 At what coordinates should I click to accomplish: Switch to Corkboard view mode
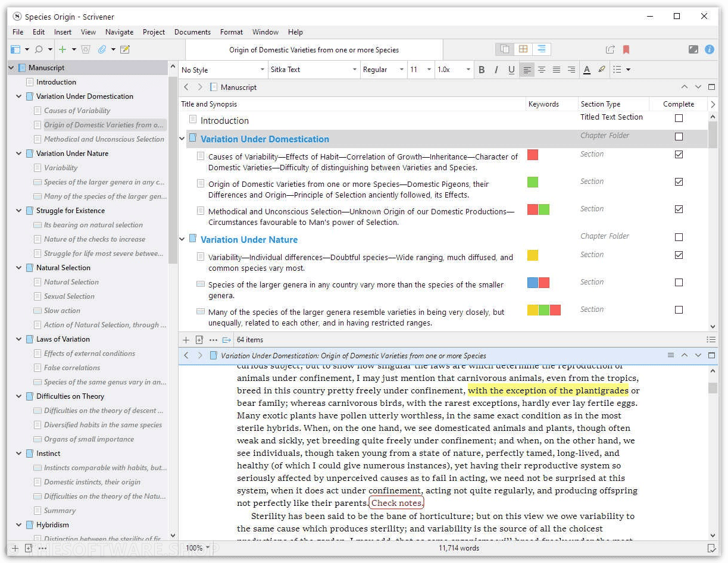coord(523,49)
